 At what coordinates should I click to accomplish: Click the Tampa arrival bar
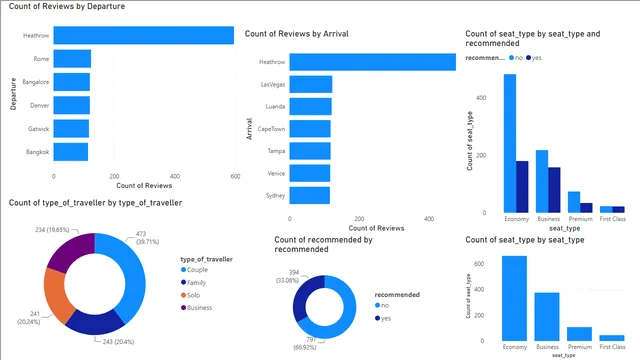310,151
